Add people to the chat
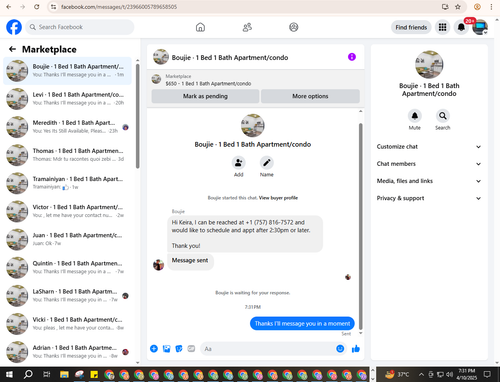 click(239, 163)
